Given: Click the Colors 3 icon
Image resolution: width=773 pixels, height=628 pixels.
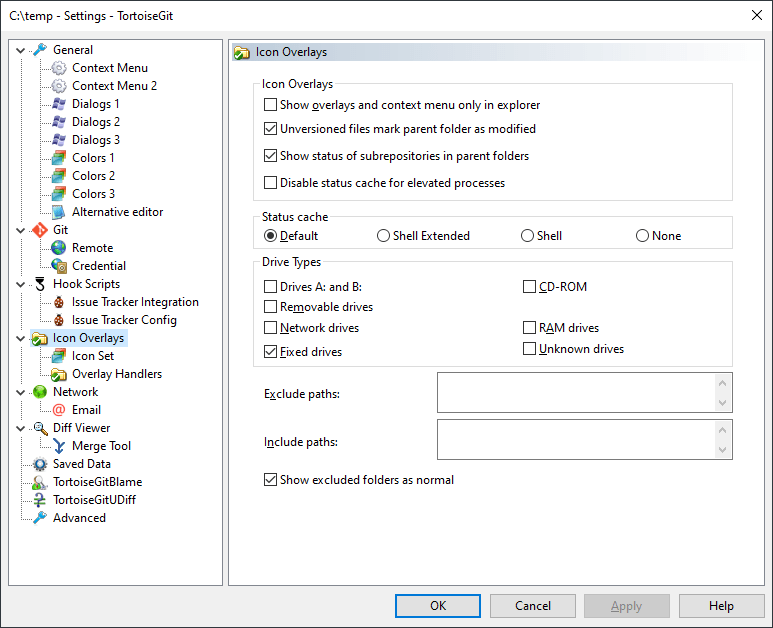Looking at the screenshot, I should pyautogui.click(x=59, y=194).
